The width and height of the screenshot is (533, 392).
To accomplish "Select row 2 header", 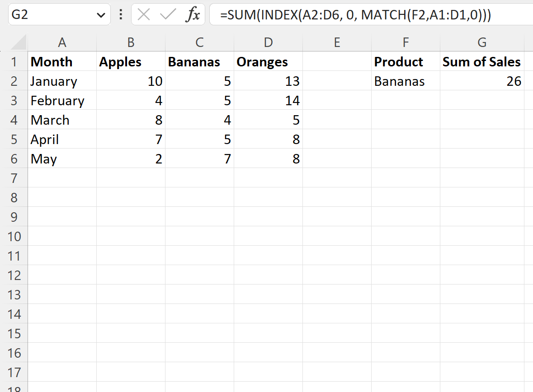I will click(14, 81).
